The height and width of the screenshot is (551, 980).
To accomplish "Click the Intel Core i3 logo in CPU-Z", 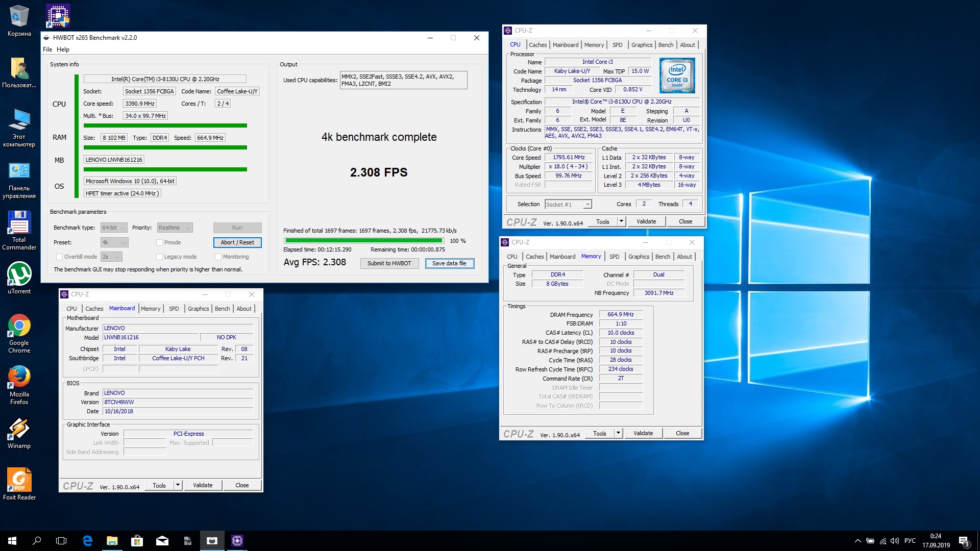I will tap(677, 76).
